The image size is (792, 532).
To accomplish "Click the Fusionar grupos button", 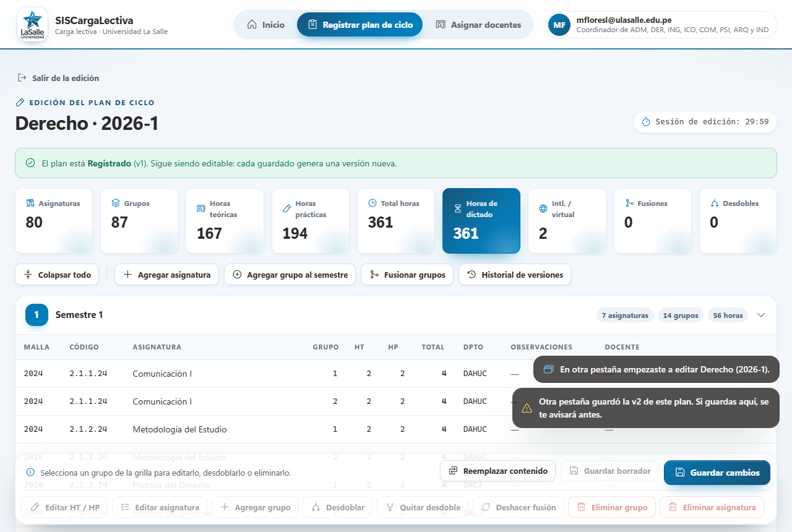I will [x=407, y=275].
